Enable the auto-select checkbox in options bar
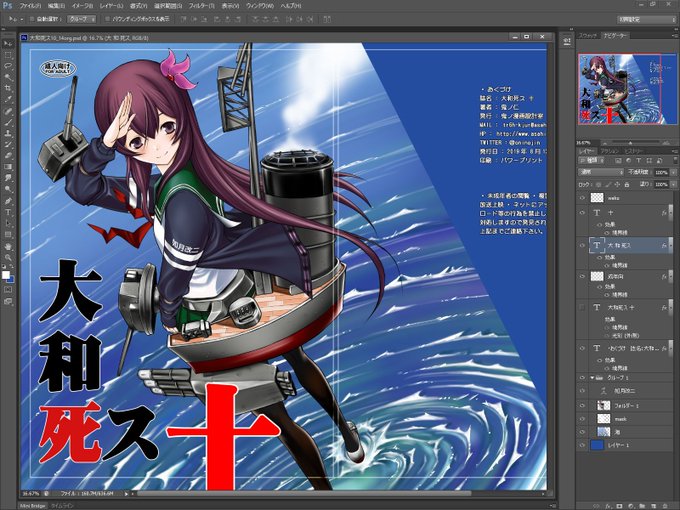Screen dimensions: 680x510 point(32,19)
